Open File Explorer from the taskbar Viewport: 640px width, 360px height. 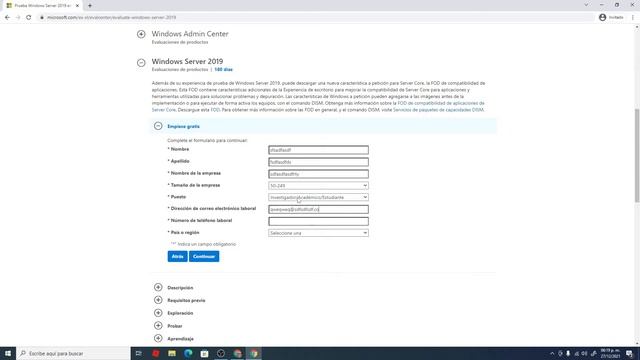tap(172, 353)
